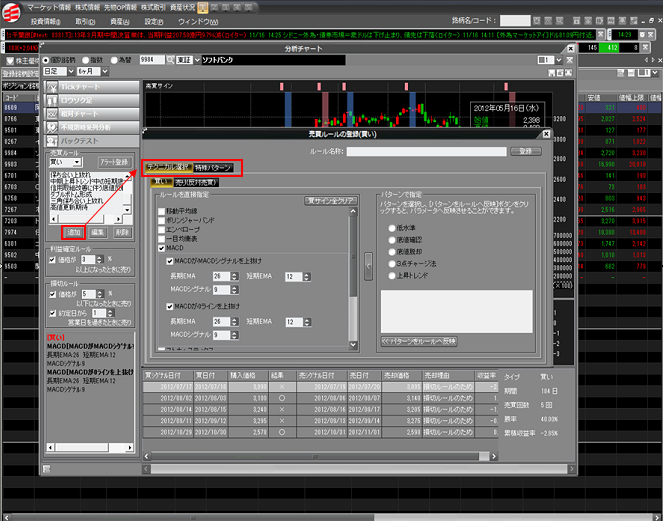Select the 個別銘柄 radio button
Viewport: 663px width, 521px height.
tap(46, 60)
